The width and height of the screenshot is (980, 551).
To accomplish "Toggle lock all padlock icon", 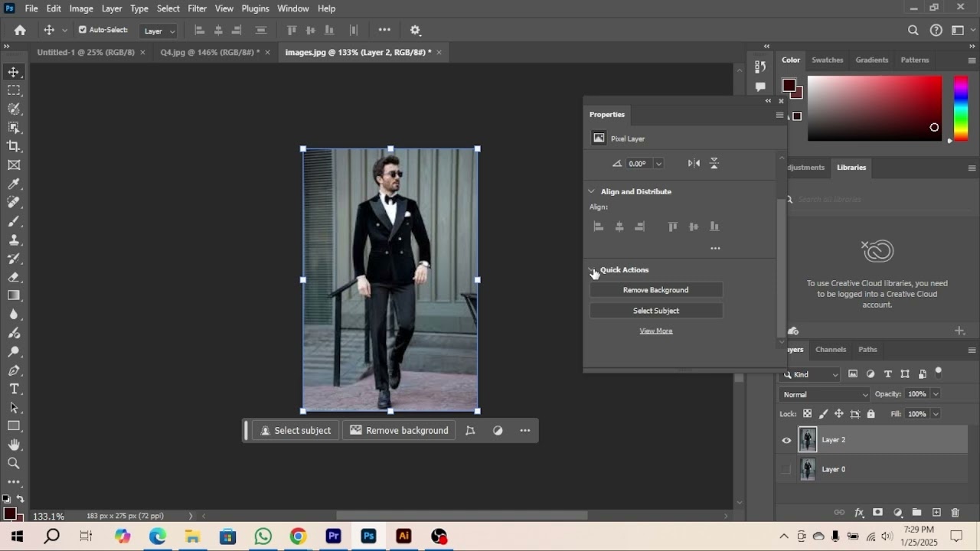I will pyautogui.click(x=871, y=414).
